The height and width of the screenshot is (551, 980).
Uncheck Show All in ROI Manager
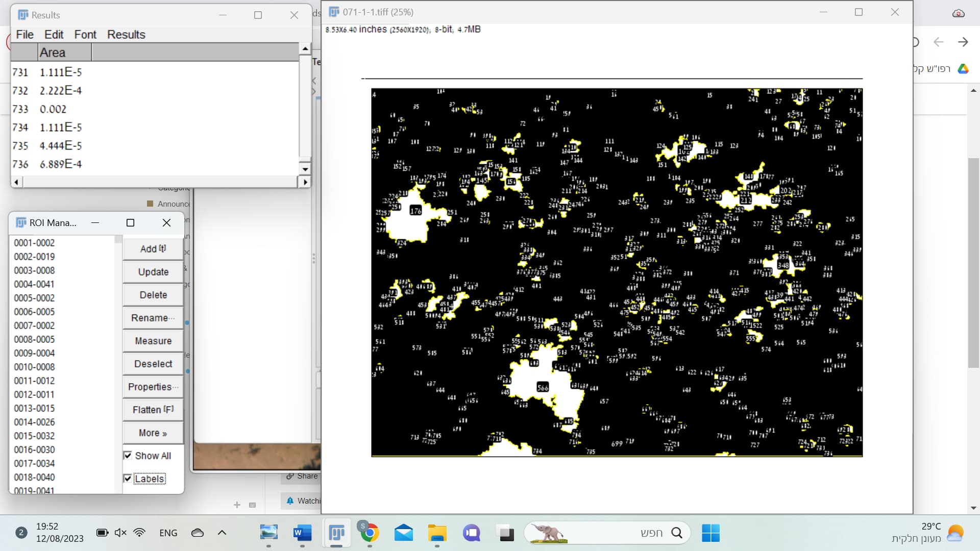(x=128, y=455)
